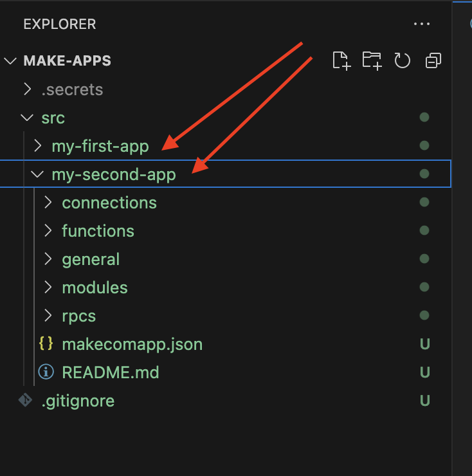Image resolution: width=472 pixels, height=476 pixels.
Task: Click the New File icon
Action: coord(341,60)
